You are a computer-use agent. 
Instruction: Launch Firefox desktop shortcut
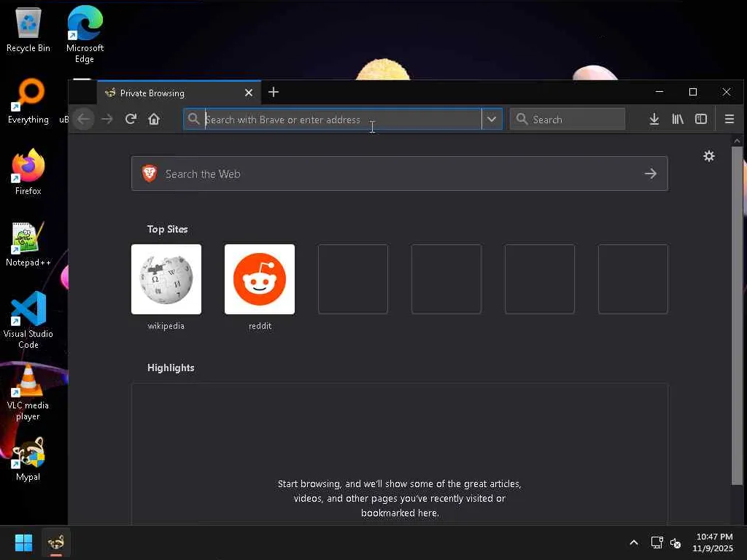[28, 172]
